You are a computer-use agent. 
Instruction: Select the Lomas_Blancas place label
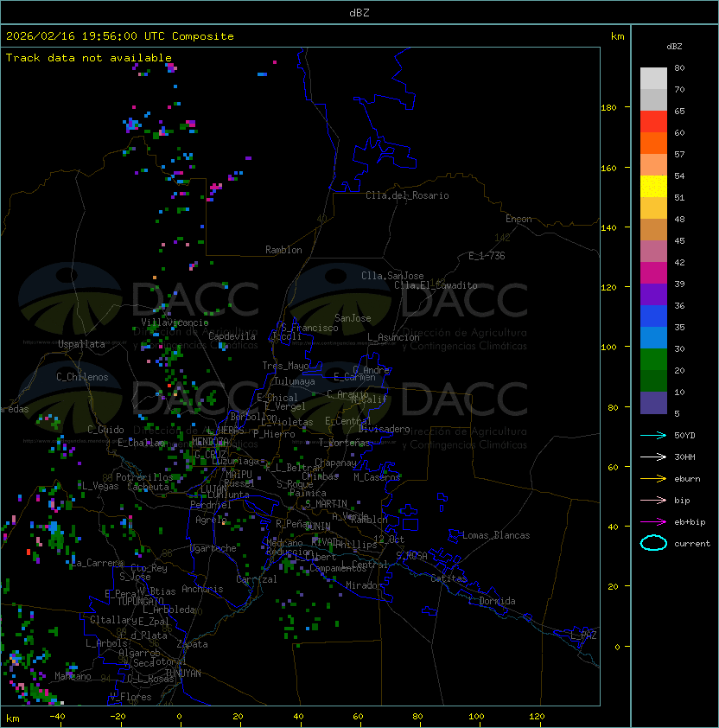pyautogui.click(x=496, y=535)
